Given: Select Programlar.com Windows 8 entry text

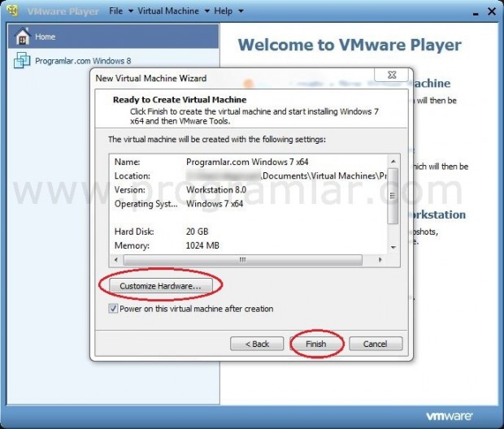Looking at the screenshot, I should 83,61.
